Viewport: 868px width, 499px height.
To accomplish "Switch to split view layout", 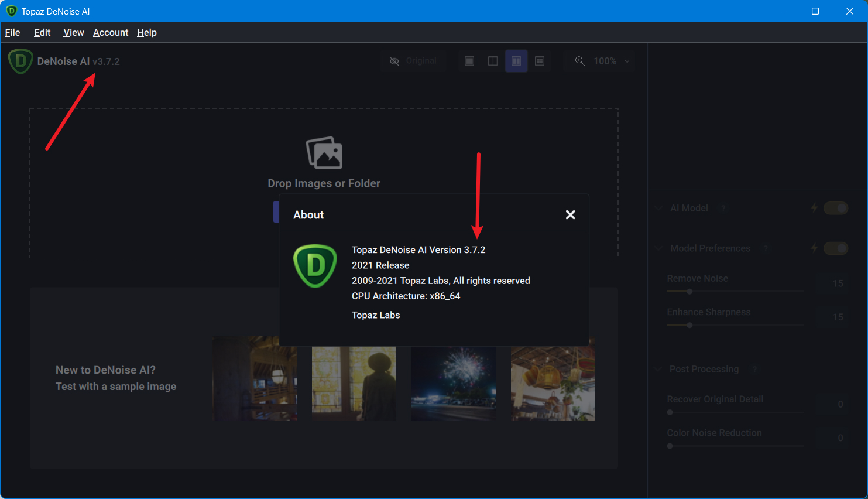I will (493, 61).
